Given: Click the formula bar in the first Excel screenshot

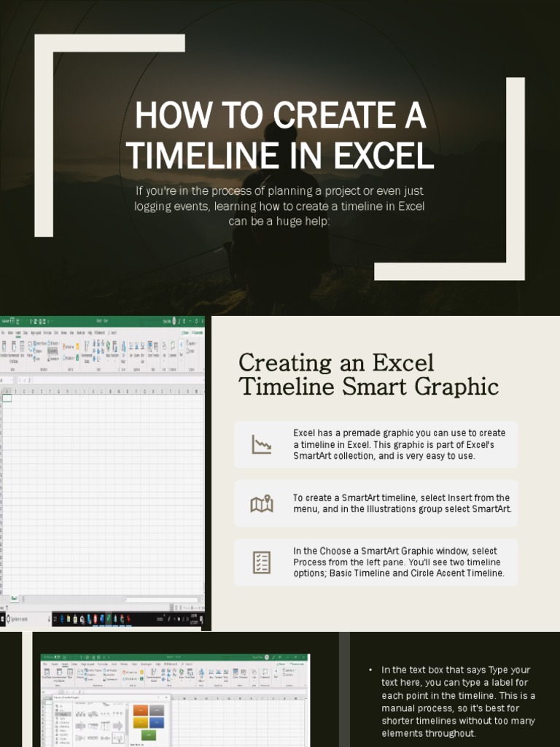Looking at the screenshot, I should pos(119,380).
